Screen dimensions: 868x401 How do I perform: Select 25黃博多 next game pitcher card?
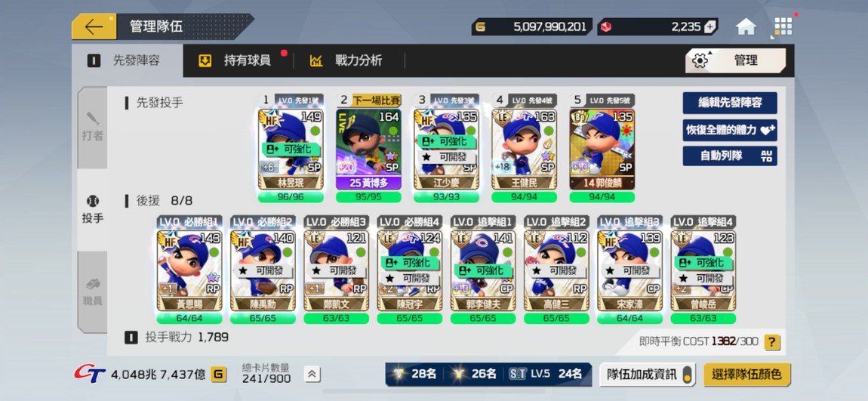(368, 149)
